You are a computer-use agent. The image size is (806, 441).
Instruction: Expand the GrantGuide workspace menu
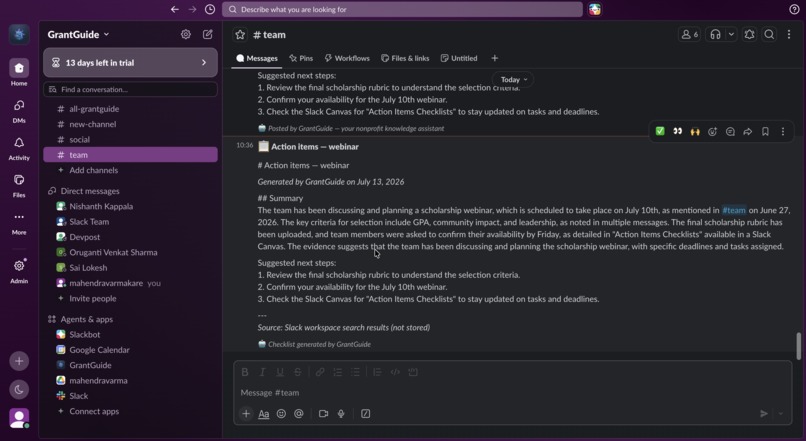coord(78,34)
